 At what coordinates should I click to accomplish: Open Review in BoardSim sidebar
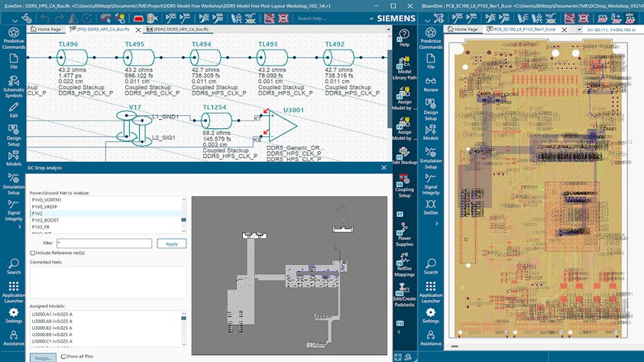click(430, 84)
